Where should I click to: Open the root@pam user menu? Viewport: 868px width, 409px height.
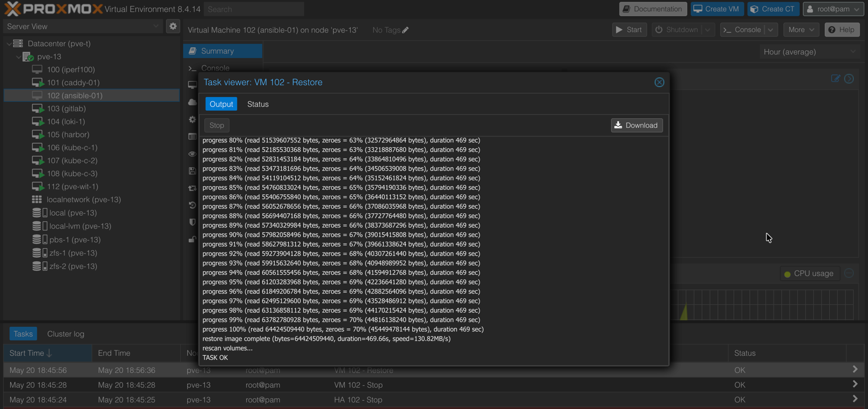pyautogui.click(x=833, y=9)
